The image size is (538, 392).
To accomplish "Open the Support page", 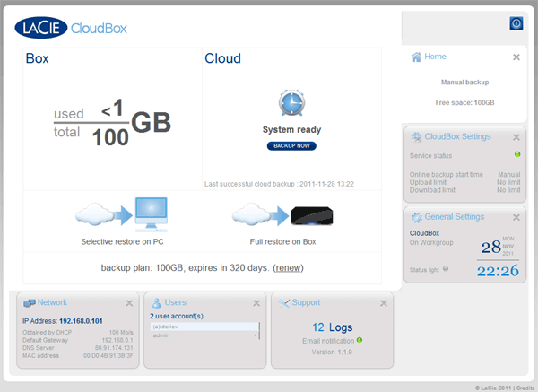I will pyautogui.click(x=306, y=302).
